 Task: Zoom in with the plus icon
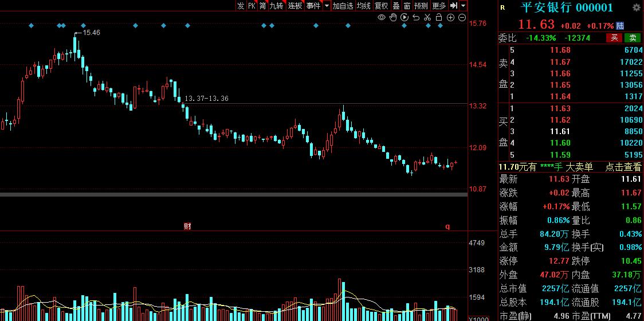(450, 17)
